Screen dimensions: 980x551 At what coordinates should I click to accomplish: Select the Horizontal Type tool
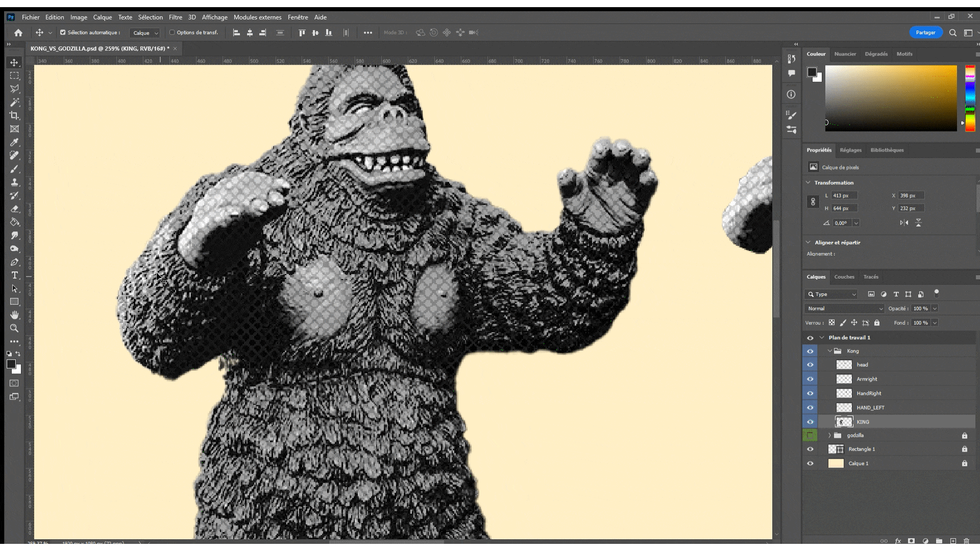[14, 275]
